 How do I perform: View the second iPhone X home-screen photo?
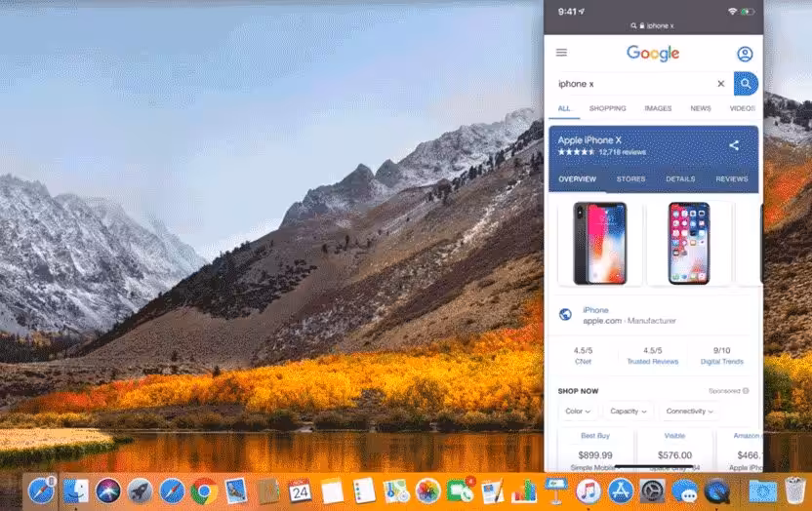click(x=689, y=243)
